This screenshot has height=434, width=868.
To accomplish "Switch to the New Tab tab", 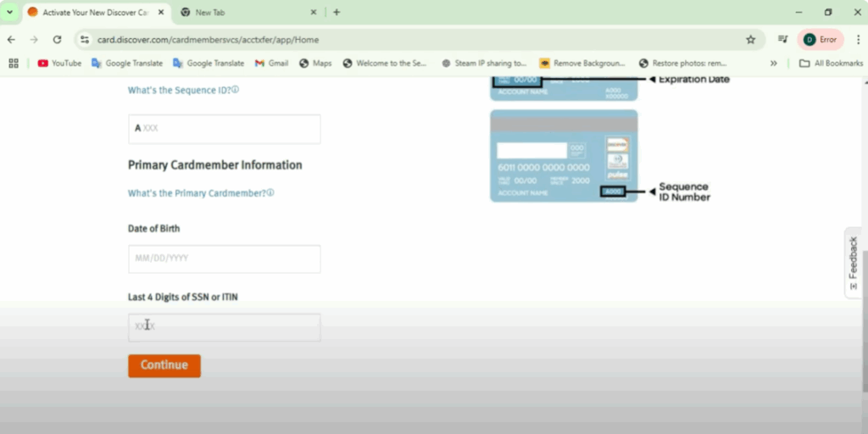I will click(248, 12).
